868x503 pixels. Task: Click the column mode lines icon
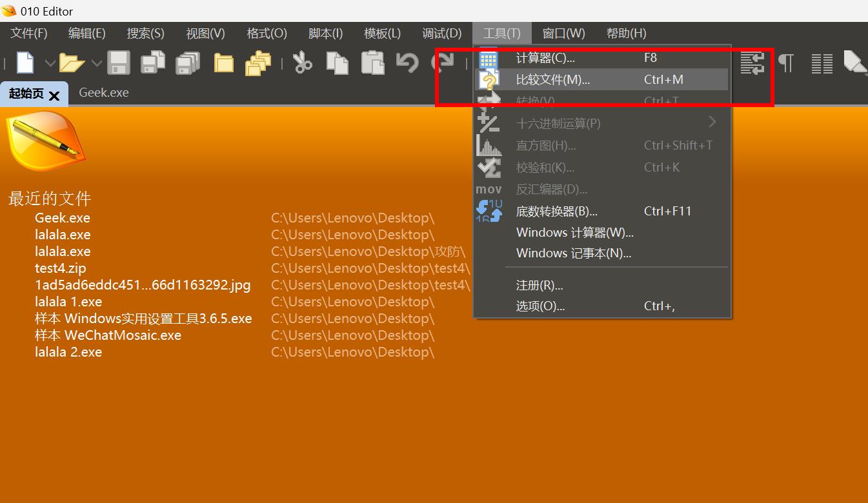[822, 63]
